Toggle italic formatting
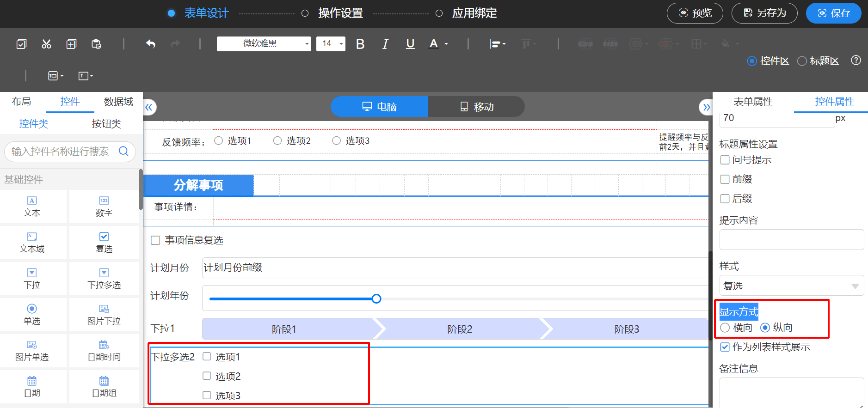Viewport: 868px width, 408px height. coord(385,44)
